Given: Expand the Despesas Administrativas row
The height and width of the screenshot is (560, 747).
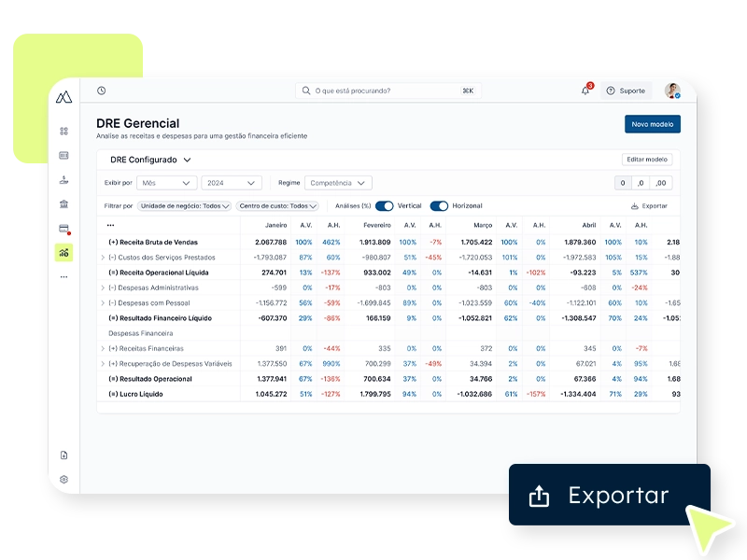Looking at the screenshot, I should pyautogui.click(x=103, y=287).
